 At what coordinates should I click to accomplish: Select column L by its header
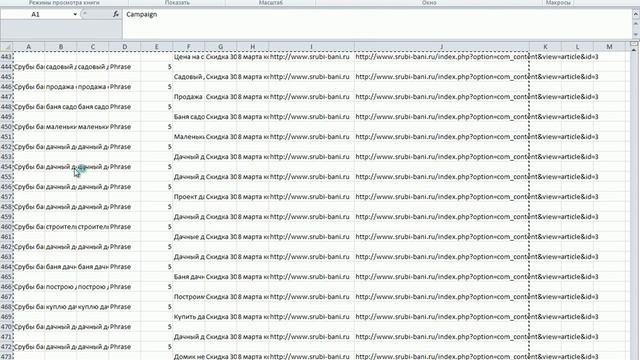click(577, 47)
